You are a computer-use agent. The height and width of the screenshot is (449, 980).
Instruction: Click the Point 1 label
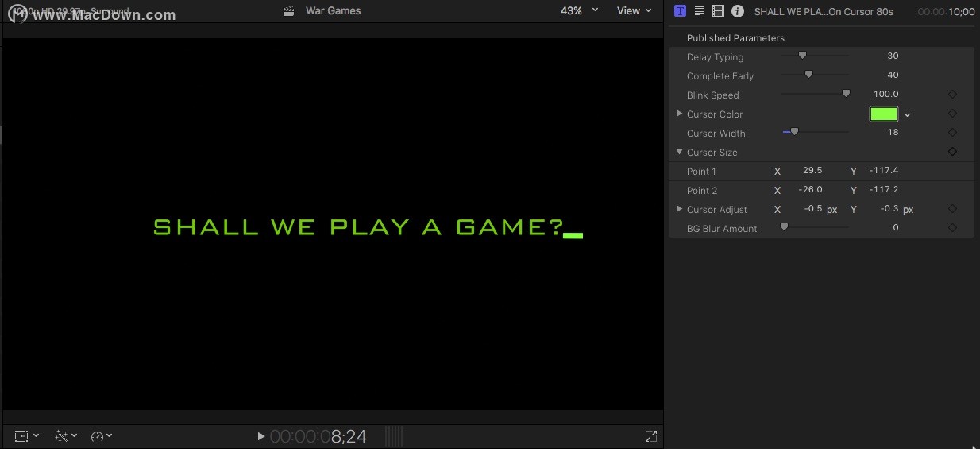[701, 172]
